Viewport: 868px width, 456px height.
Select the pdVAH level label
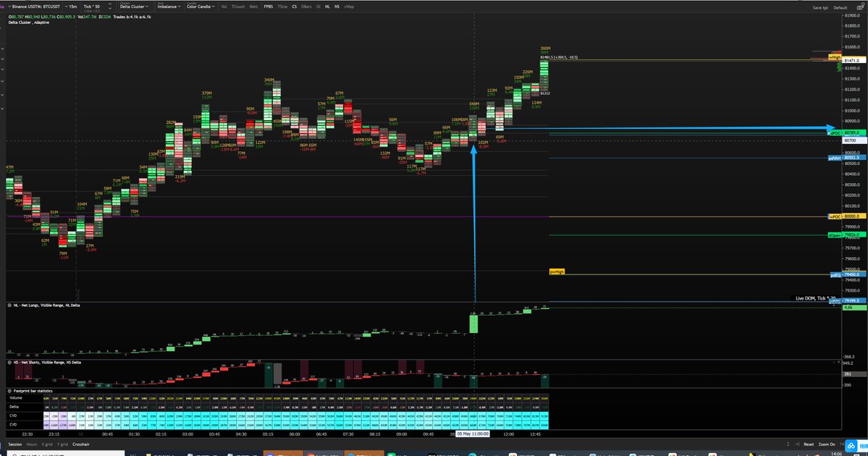[835, 159]
